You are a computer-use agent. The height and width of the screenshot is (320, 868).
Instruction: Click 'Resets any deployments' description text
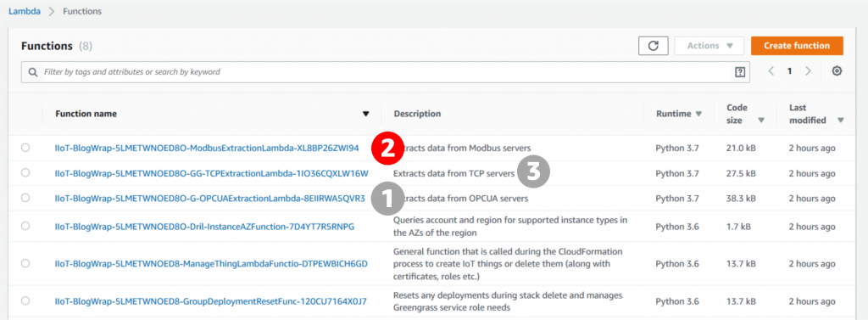pyautogui.click(x=508, y=300)
